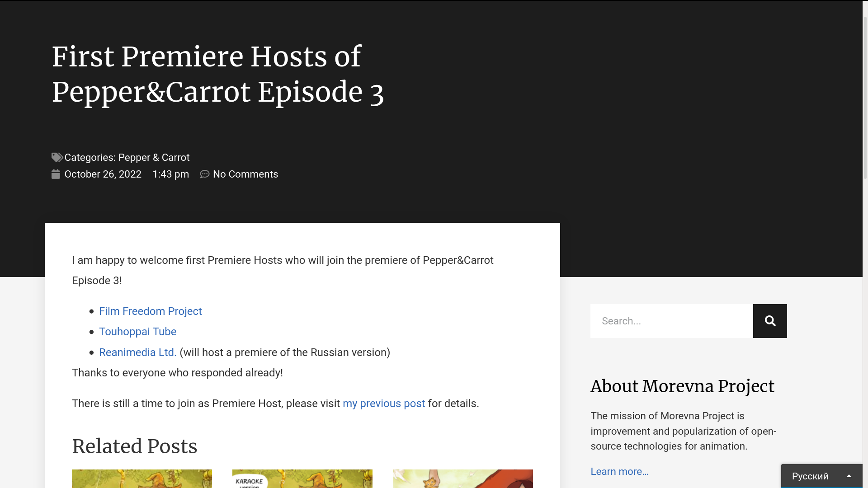Click the No Comments link
The image size is (868, 488).
pyautogui.click(x=245, y=174)
